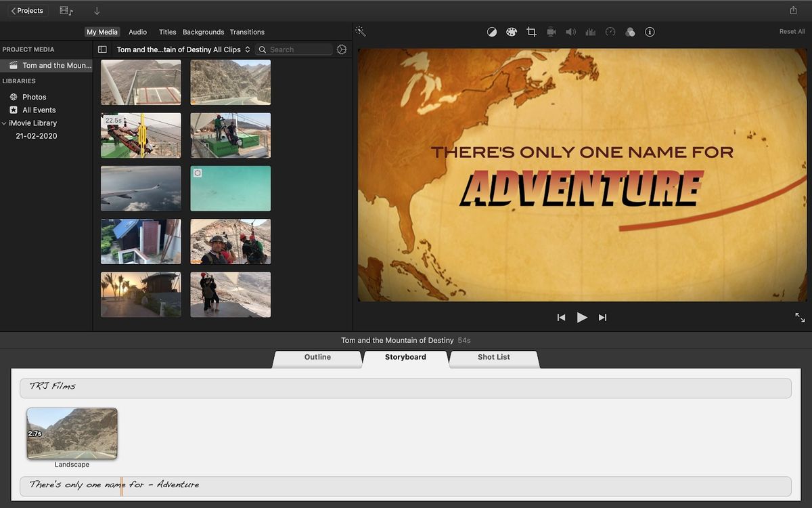This screenshot has width=812, height=508.
Task: Open the Shot List tab
Action: click(x=493, y=357)
